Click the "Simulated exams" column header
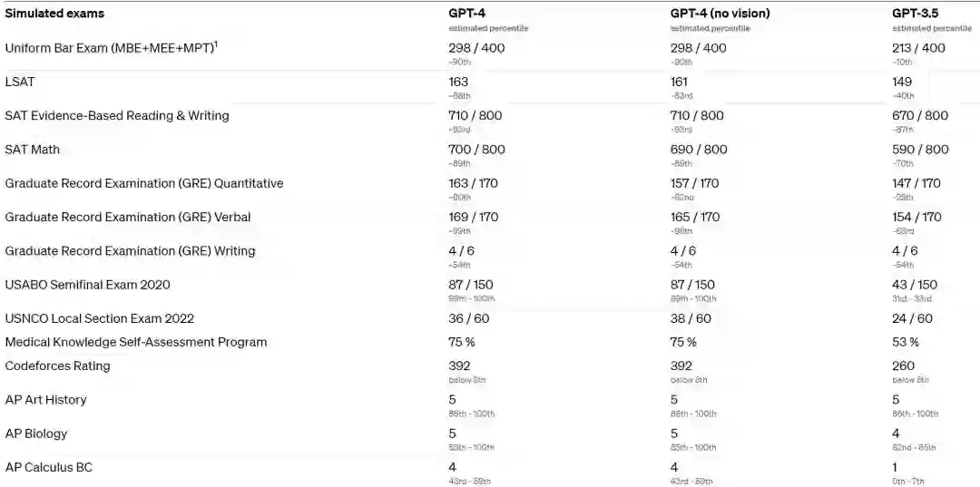980x487 pixels. 54,14
